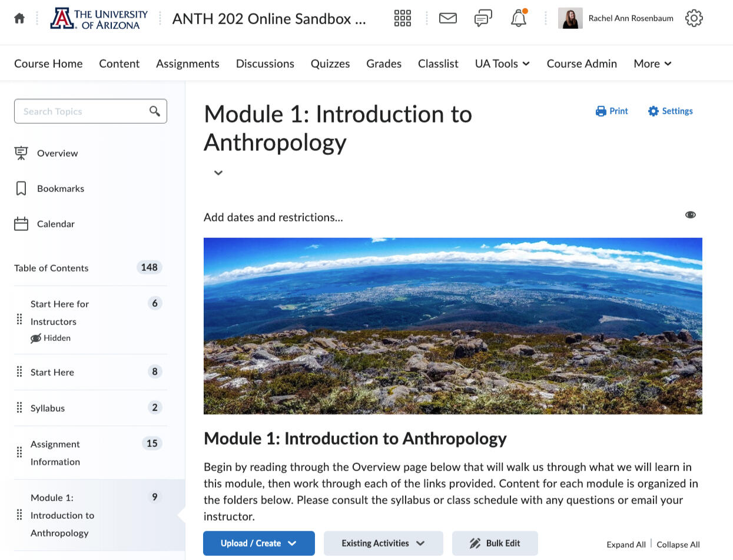Click Add dates and restrictions link
Screen dimensions: 733x560
tap(273, 217)
